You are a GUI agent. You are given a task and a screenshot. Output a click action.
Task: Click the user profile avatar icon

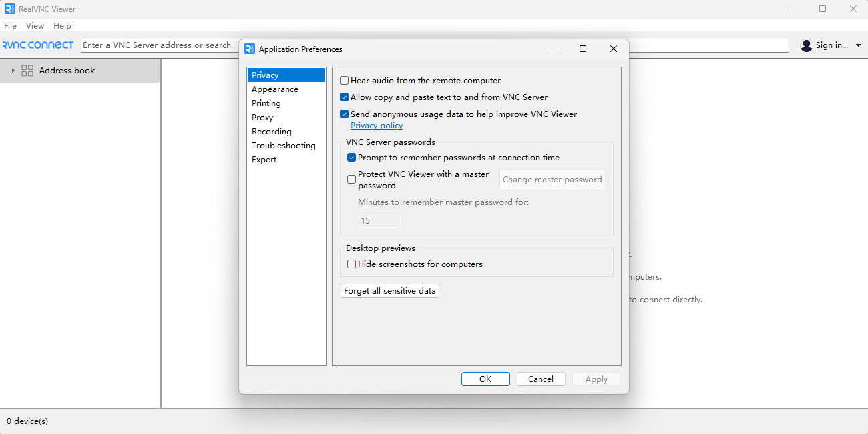[807, 45]
